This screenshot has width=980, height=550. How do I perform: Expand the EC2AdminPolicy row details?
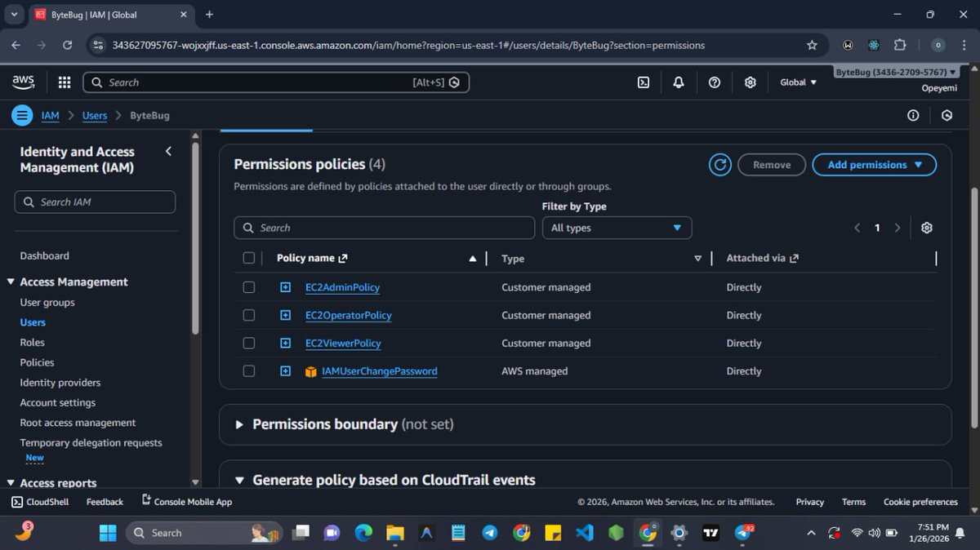click(285, 287)
